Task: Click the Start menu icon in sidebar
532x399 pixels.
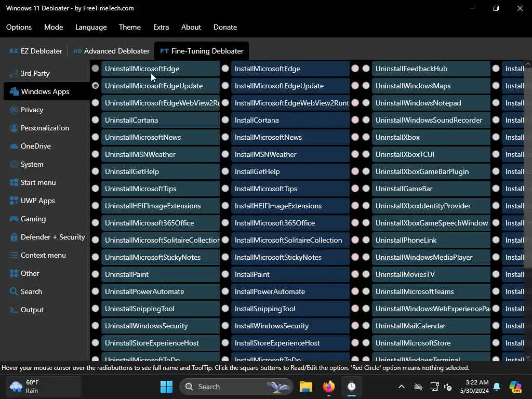Action: pos(14,182)
